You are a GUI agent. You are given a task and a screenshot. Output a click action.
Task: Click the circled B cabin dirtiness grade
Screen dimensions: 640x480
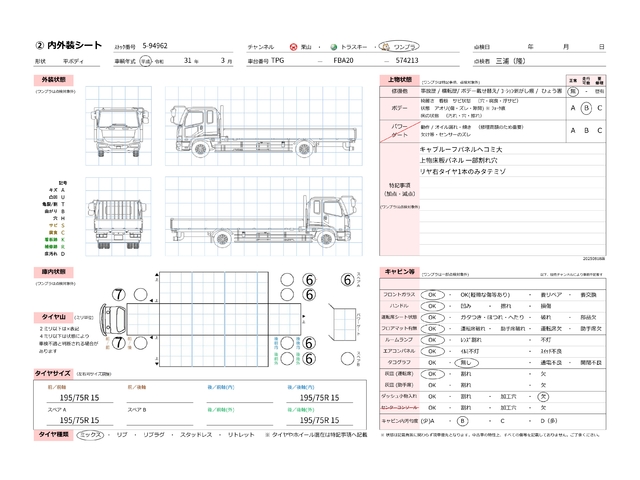pos(461,421)
